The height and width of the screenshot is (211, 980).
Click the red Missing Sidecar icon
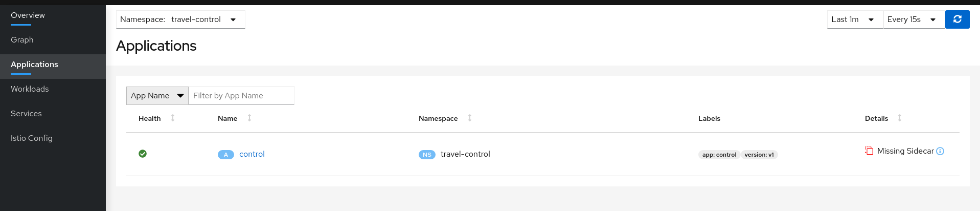click(869, 151)
